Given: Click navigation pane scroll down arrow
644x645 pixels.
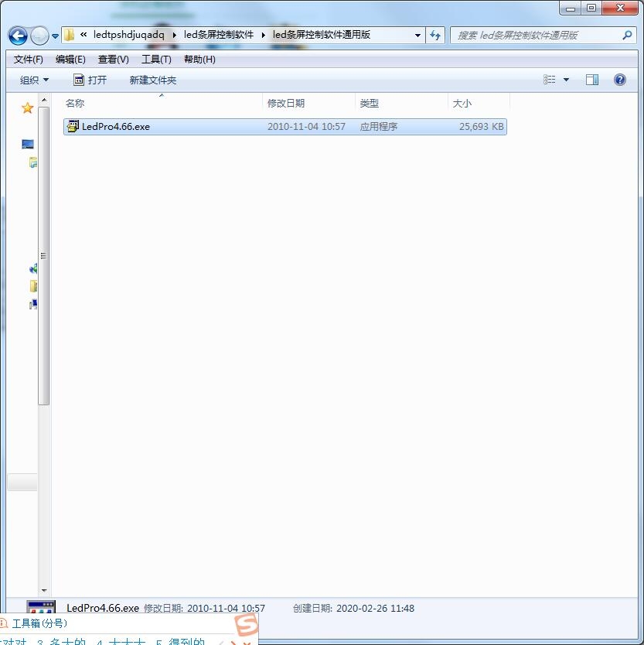Looking at the screenshot, I should pyautogui.click(x=44, y=591).
